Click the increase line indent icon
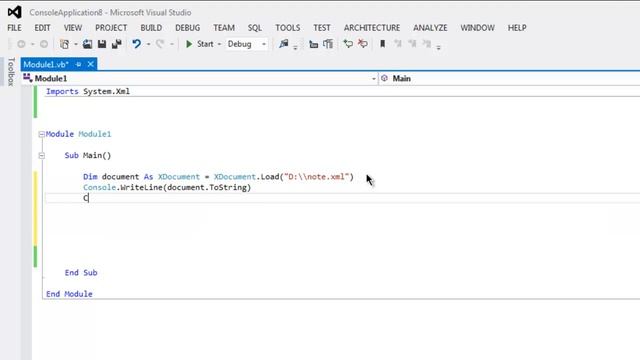This screenshot has height=360, width=640. [x=328, y=44]
